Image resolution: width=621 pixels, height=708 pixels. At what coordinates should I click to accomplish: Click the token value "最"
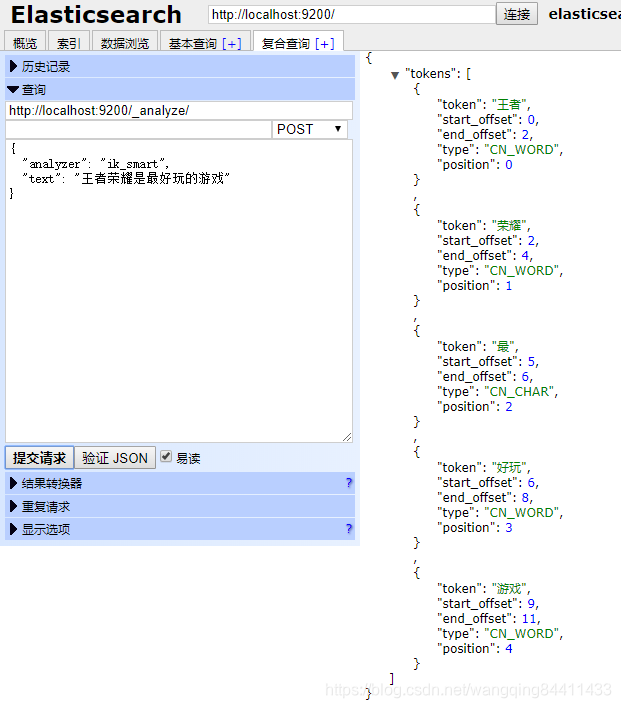[x=503, y=347]
